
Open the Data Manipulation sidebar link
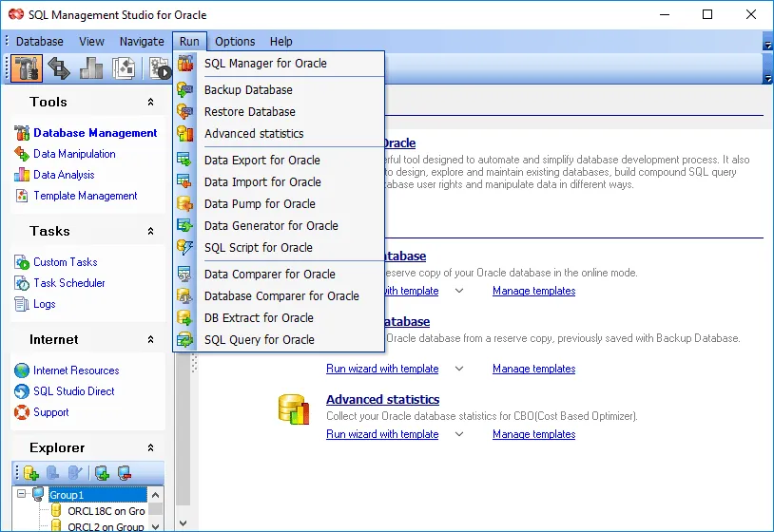[74, 154]
